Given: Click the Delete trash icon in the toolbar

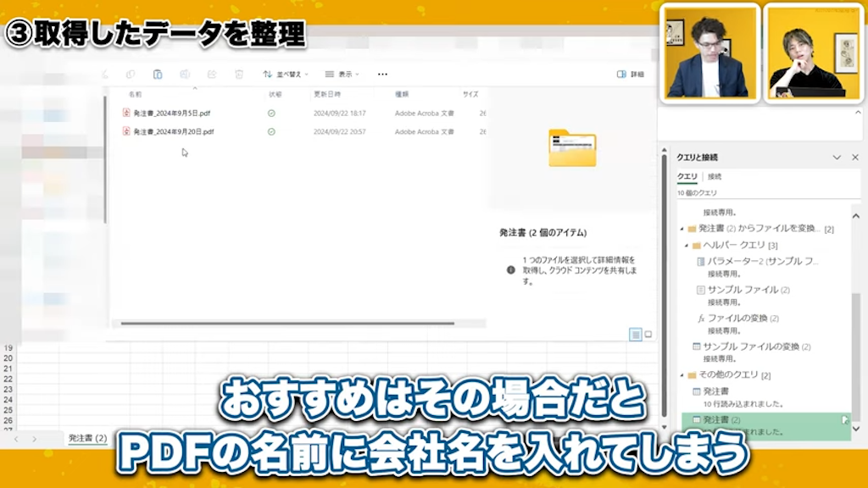Looking at the screenshot, I should tap(240, 75).
